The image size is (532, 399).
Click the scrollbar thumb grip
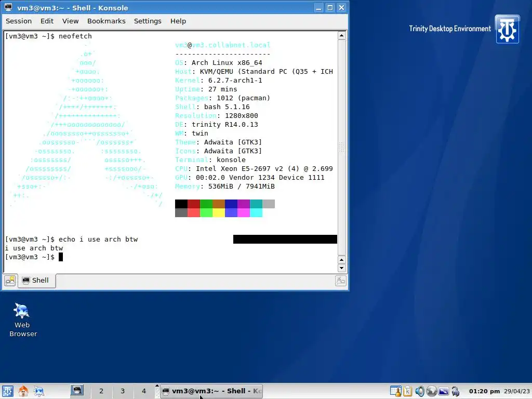[342, 147]
